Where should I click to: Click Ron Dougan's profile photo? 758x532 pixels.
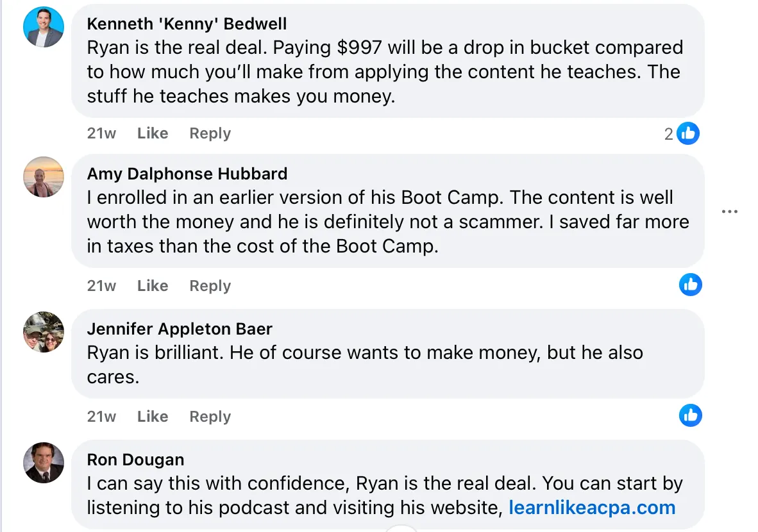[x=44, y=462]
